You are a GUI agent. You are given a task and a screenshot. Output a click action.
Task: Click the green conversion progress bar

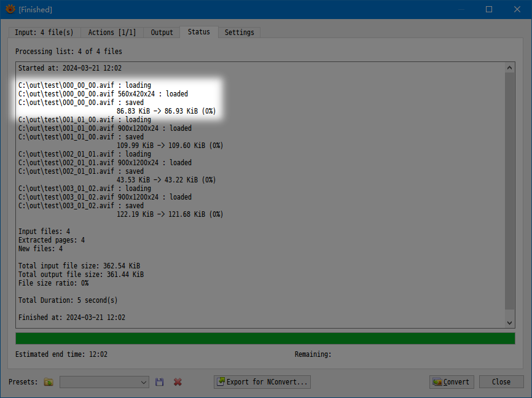pyautogui.click(x=265, y=338)
